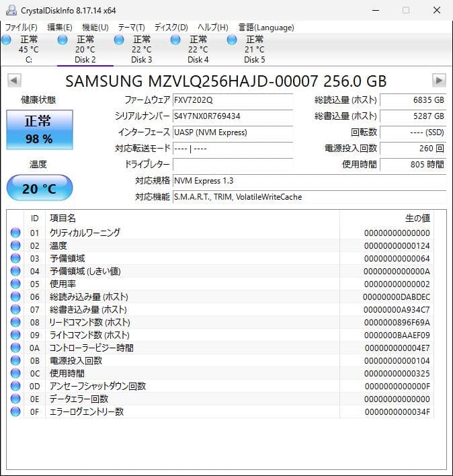Close the CrystalDiskInfo window
The height and width of the screenshot is (476, 453).
click(437, 10)
